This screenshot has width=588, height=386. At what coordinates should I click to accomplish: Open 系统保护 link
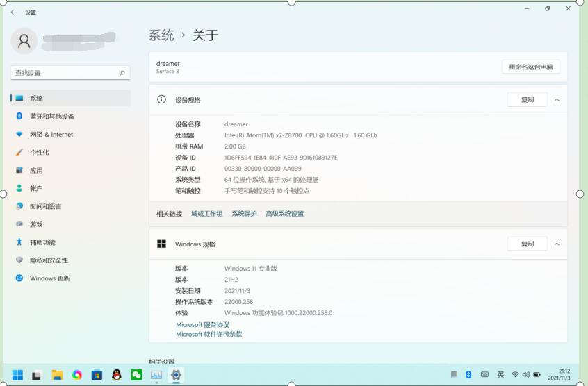click(x=244, y=214)
